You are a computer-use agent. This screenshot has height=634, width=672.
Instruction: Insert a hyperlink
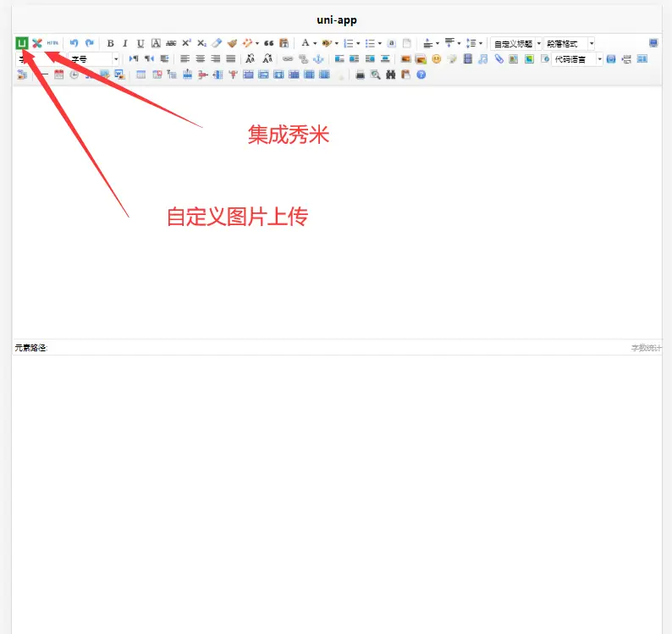288,58
